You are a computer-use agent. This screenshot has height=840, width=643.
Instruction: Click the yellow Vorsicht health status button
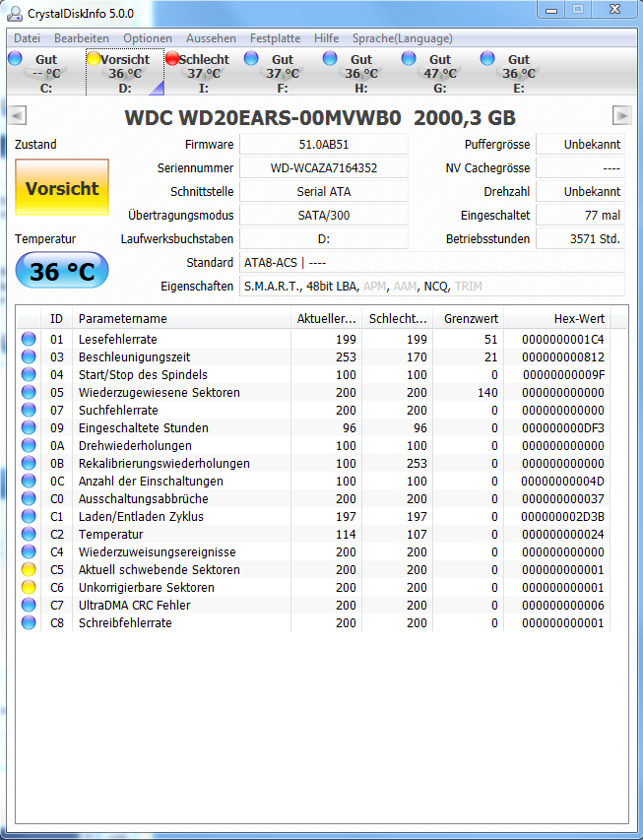pyautogui.click(x=62, y=187)
